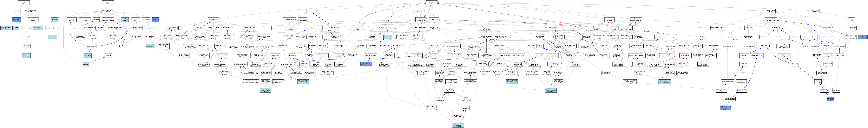Click the biological_process Sdc4 root node
The height and width of the screenshot is (128, 868).
click(x=432, y=2)
